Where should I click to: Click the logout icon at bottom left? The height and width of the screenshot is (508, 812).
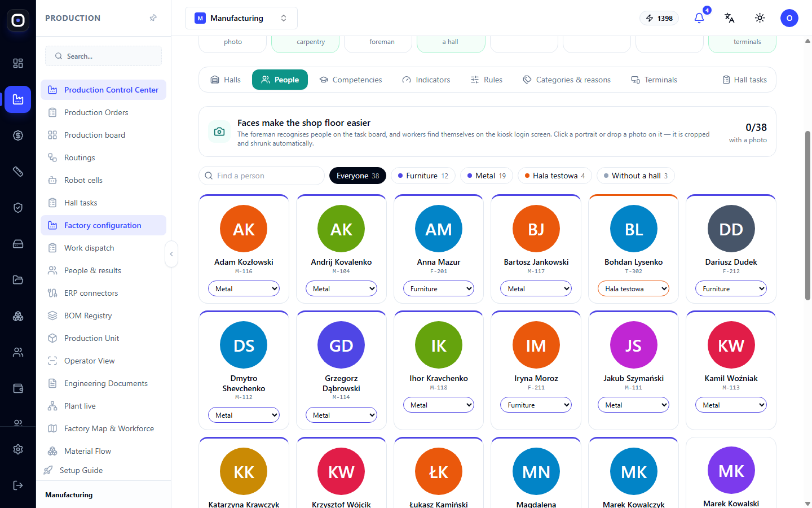tap(18, 485)
